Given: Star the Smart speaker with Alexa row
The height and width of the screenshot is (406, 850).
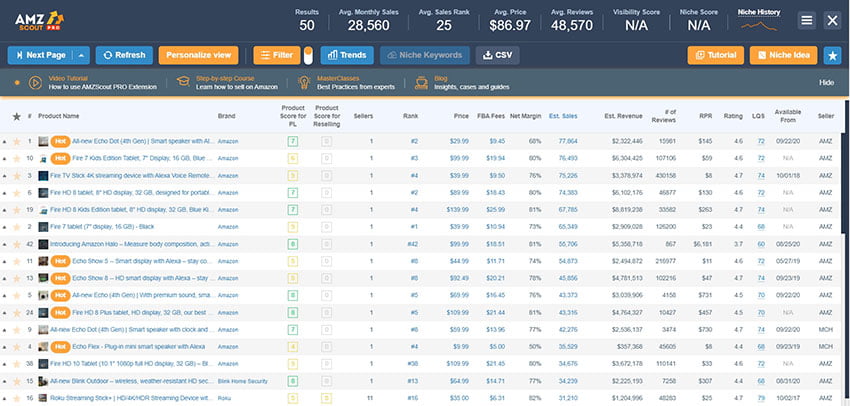Looking at the screenshot, I should tap(17, 141).
